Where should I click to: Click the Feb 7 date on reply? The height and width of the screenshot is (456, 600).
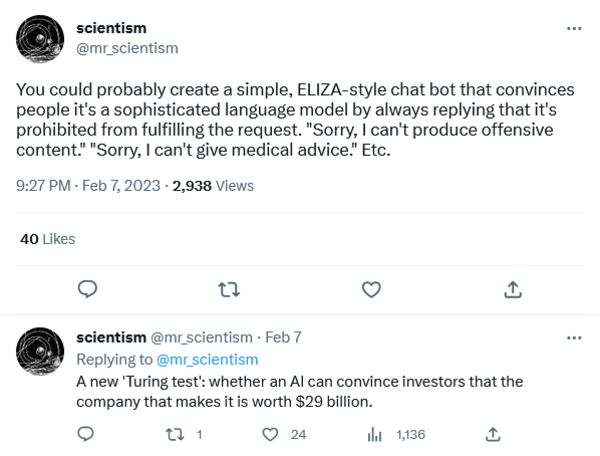pyautogui.click(x=283, y=338)
